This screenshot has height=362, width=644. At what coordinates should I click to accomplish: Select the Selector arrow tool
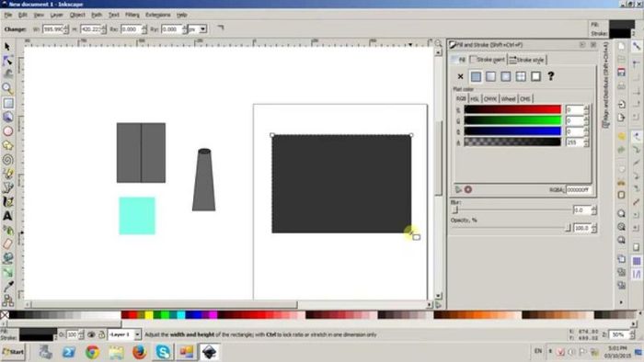point(7,46)
